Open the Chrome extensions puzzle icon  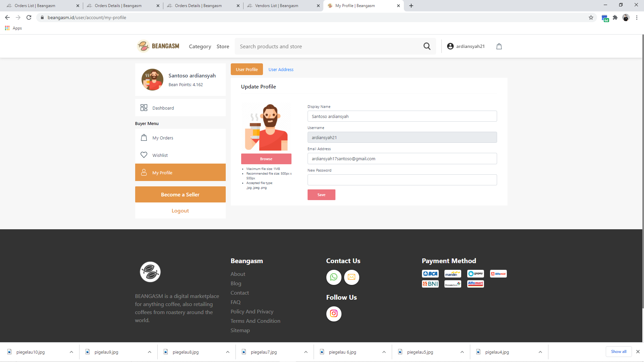pyautogui.click(x=615, y=17)
